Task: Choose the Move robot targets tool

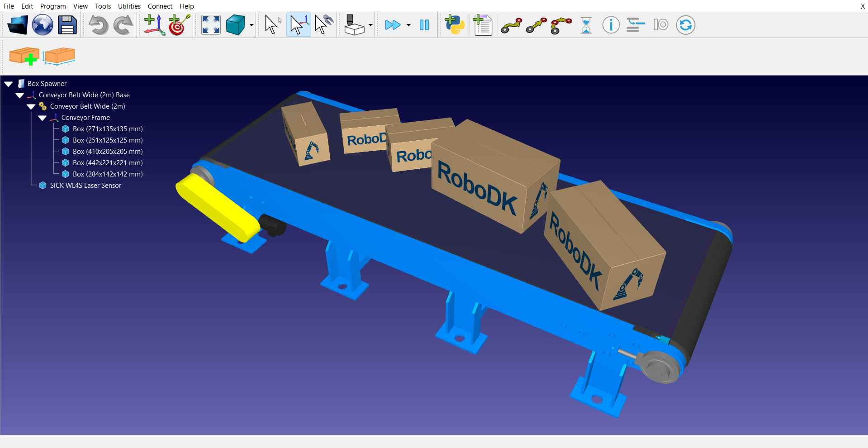Action: pyautogui.click(x=324, y=25)
